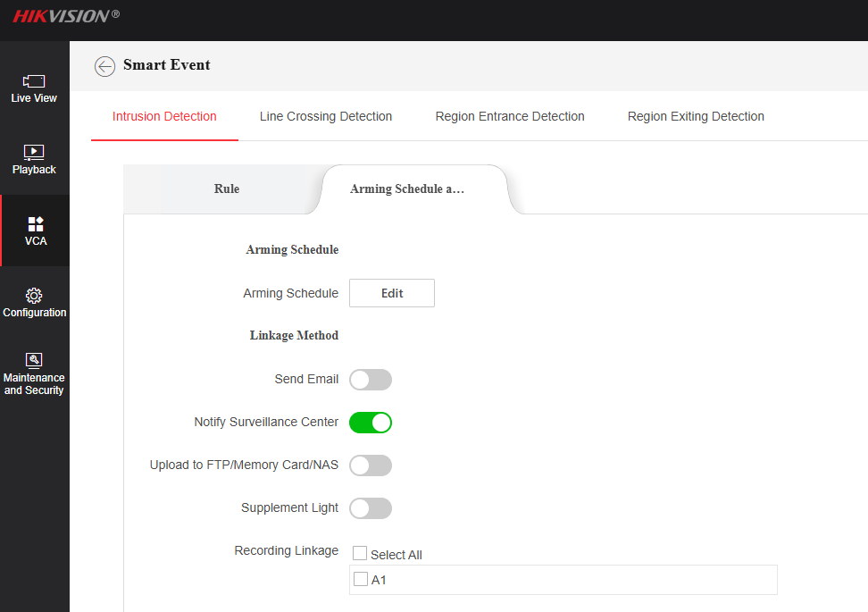868x612 pixels.
Task: Enable Upload to FTP/Memory Card/NAS
Action: point(370,465)
